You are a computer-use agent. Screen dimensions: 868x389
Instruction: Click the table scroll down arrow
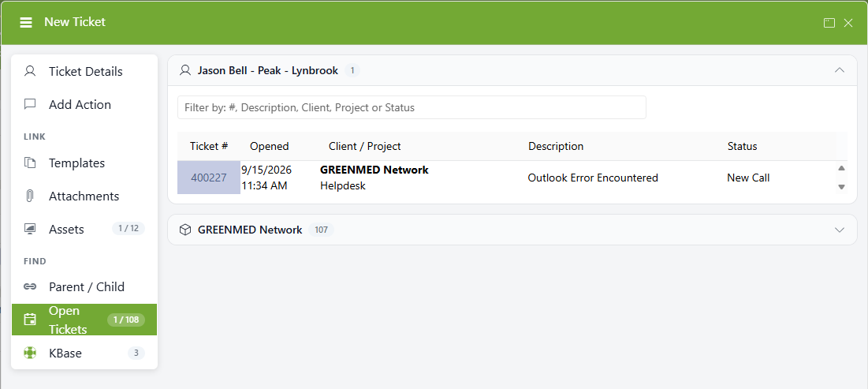click(841, 187)
